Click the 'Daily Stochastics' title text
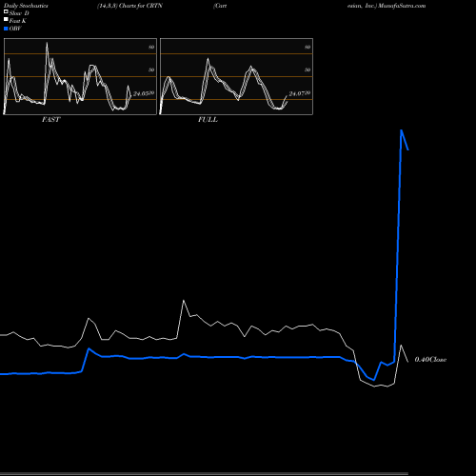Screen dimensions: 476x476 point(26,6)
